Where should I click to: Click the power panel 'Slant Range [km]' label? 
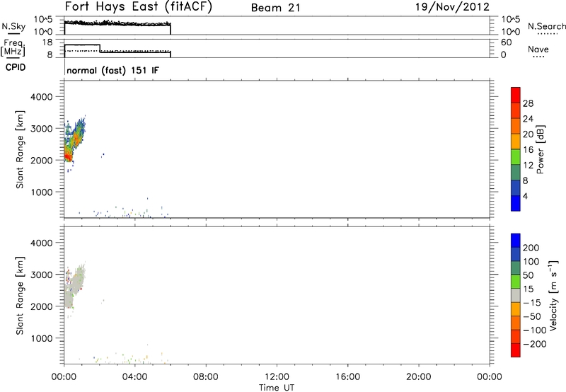[x=20, y=149]
